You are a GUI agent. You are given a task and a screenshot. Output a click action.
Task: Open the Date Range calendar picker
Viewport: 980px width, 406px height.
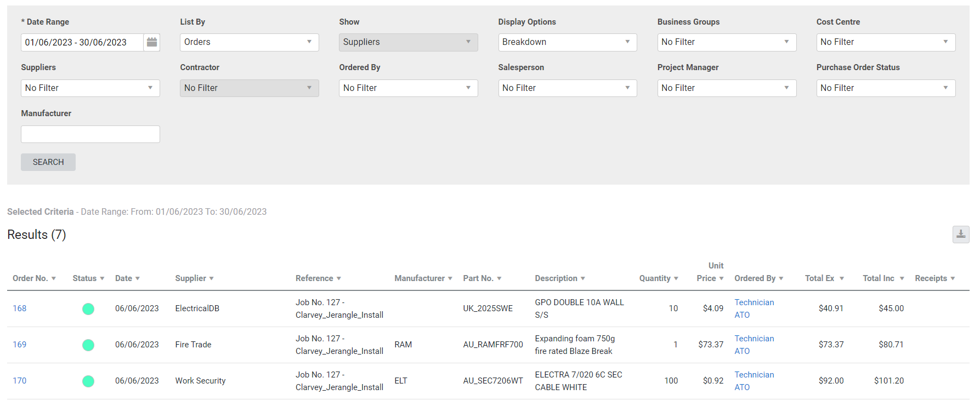click(x=152, y=42)
